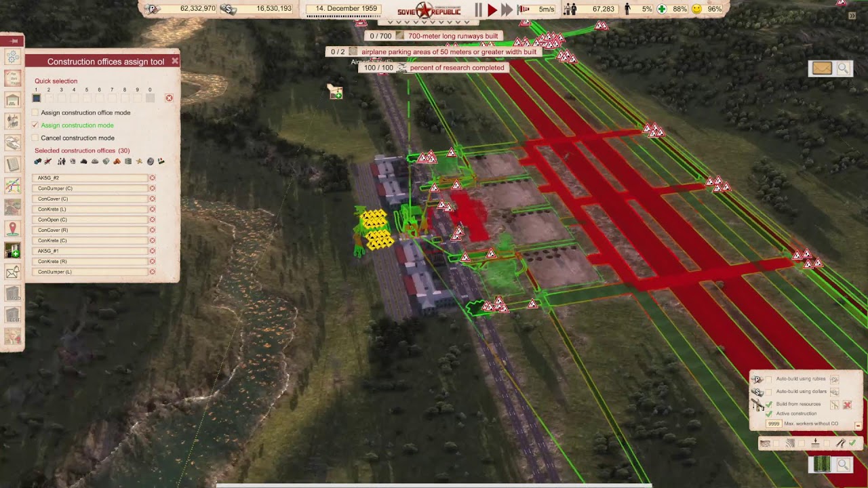Open the envelope messages icon at top right
This screenshot has height=488, width=868.
[822, 68]
